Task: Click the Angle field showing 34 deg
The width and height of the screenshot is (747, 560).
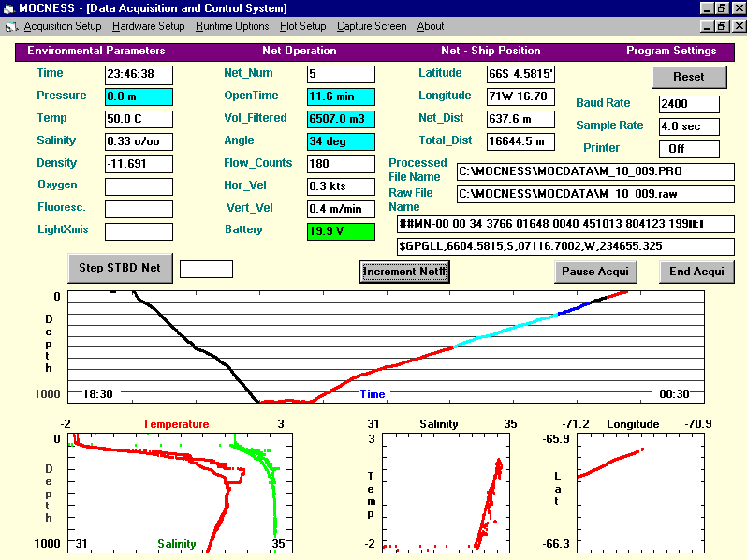Action: 341,141
